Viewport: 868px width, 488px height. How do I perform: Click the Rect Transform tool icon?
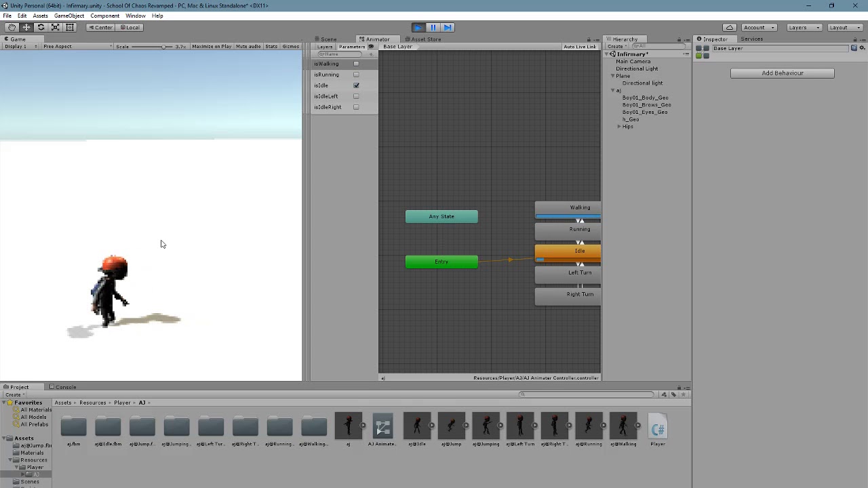click(x=70, y=27)
